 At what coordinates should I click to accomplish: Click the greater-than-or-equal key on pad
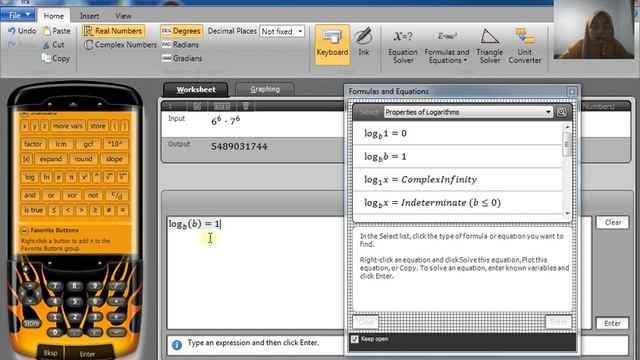coord(95,210)
